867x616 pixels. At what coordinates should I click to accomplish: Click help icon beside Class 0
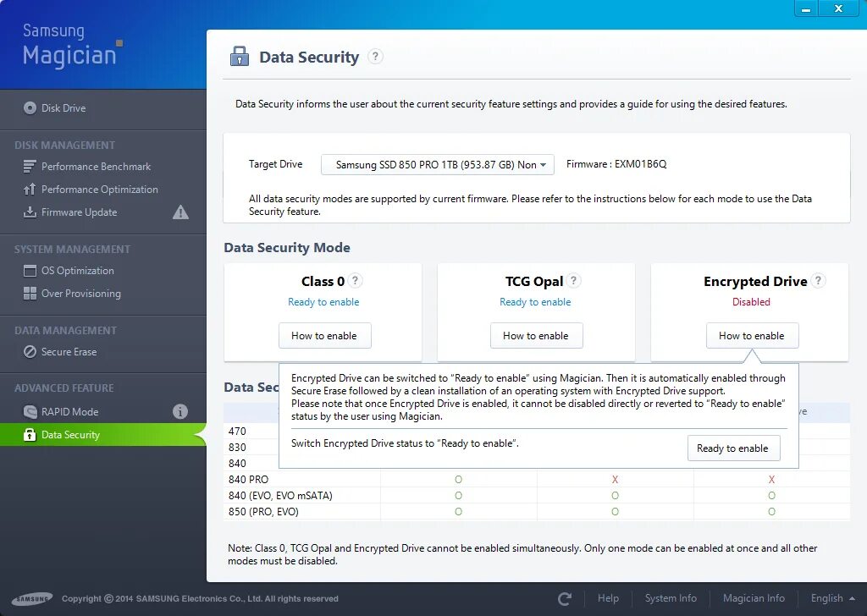pyautogui.click(x=356, y=281)
